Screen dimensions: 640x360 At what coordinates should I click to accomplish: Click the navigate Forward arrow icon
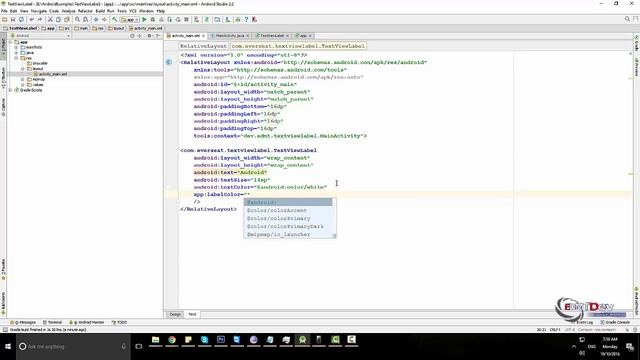coord(104,20)
